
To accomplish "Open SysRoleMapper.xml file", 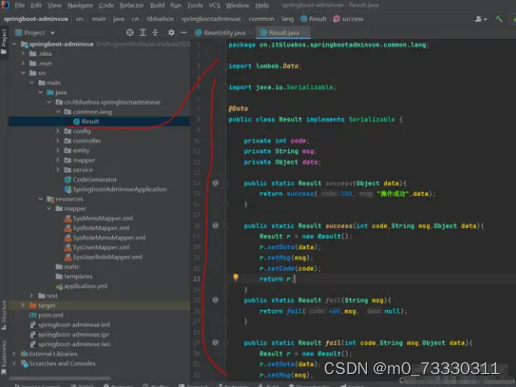I will click(x=97, y=228).
